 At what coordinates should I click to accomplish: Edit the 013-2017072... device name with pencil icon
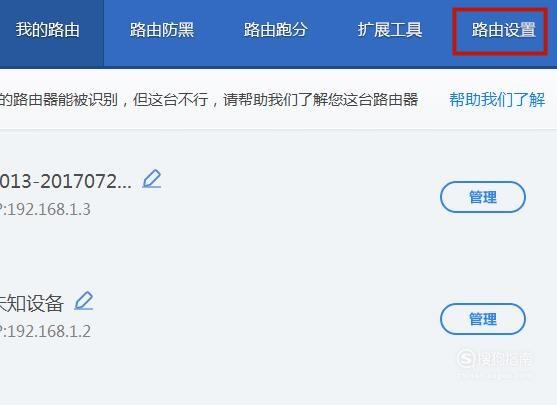152,179
